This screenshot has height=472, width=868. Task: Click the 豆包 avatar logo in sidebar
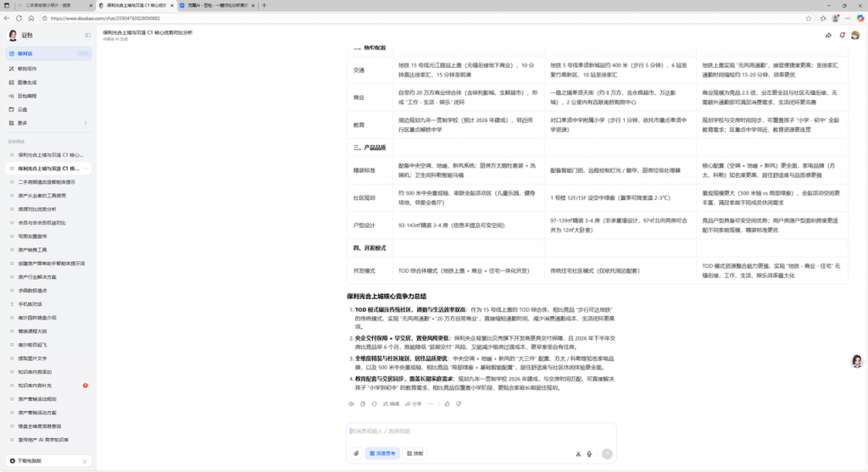coord(13,36)
